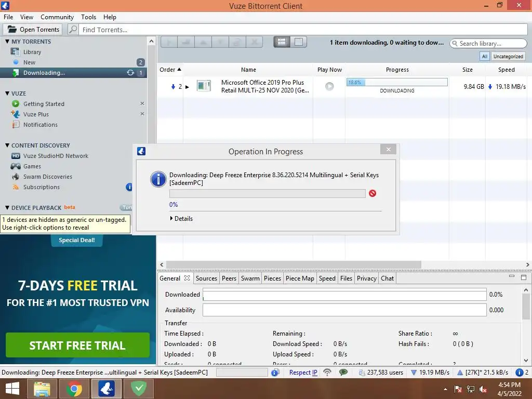Toggle the Turn On device playback button
The image size is (532, 399).
tap(126, 207)
